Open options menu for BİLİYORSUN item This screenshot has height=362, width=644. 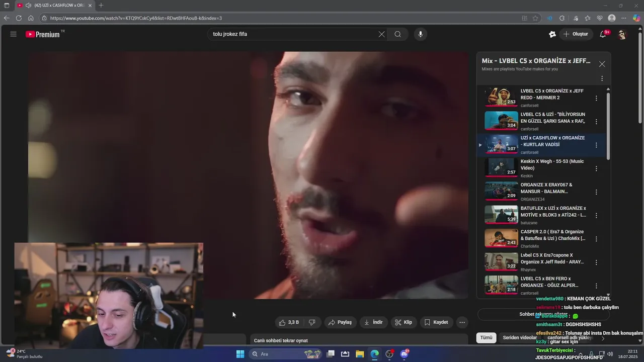click(596, 122)
